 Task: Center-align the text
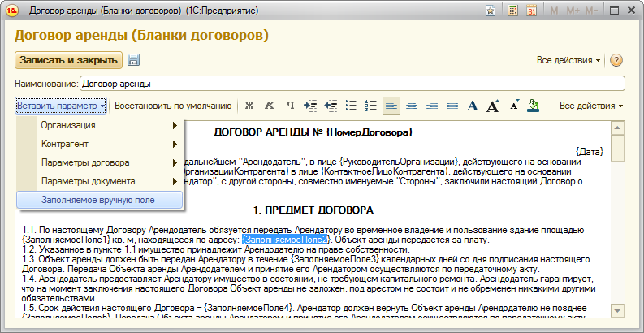(412, 106)
